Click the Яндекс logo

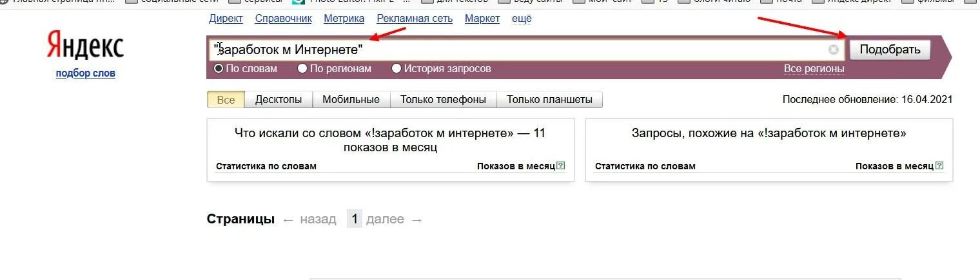[x=85, y=47]
